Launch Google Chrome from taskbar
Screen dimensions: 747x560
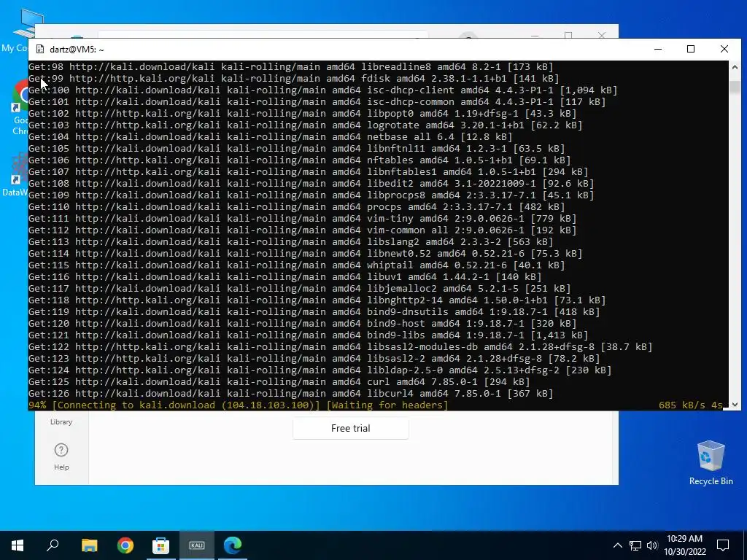pyautogui.click(x=125, y=545)
